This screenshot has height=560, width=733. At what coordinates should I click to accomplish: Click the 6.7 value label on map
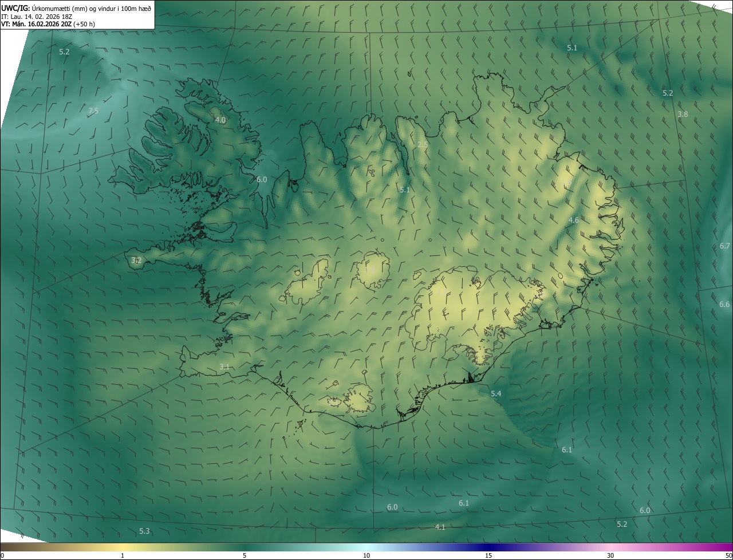click(724, 246)
